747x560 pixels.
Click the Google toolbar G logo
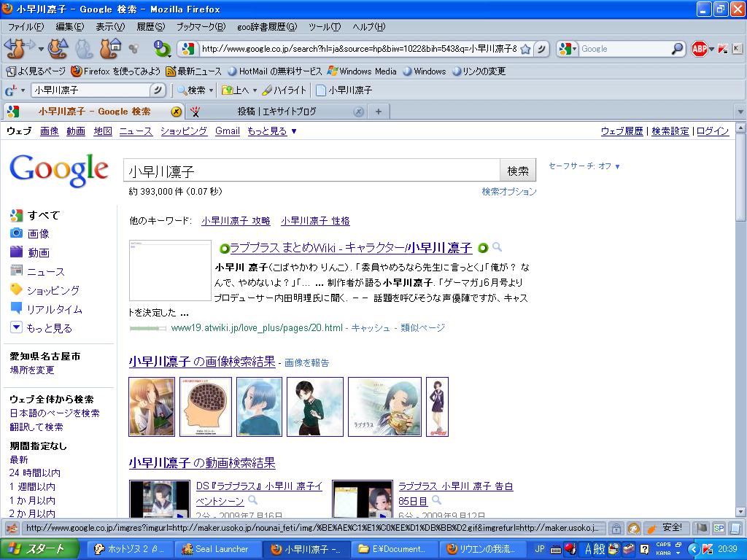11,90
